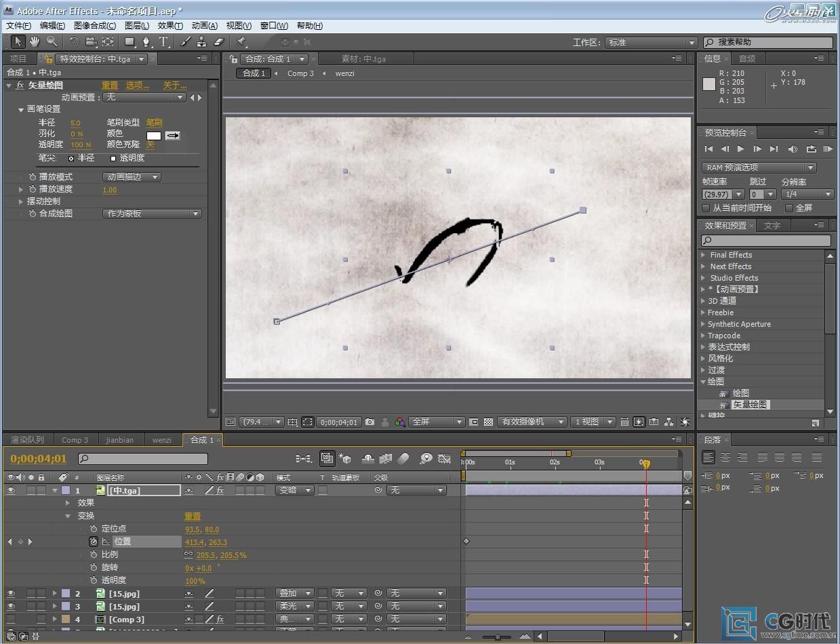840x644 pixels.
Task: Select the Rectangle mask tool
Action: (129, 42)
